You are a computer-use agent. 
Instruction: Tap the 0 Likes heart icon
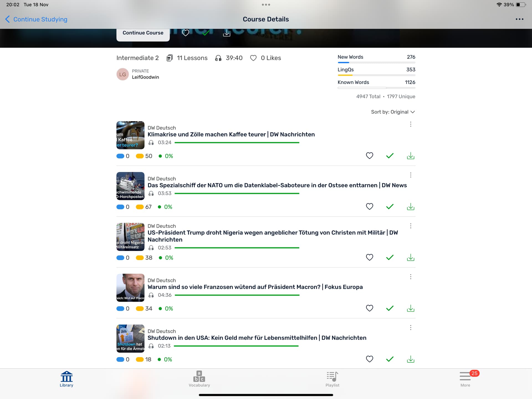coord(253,58)
